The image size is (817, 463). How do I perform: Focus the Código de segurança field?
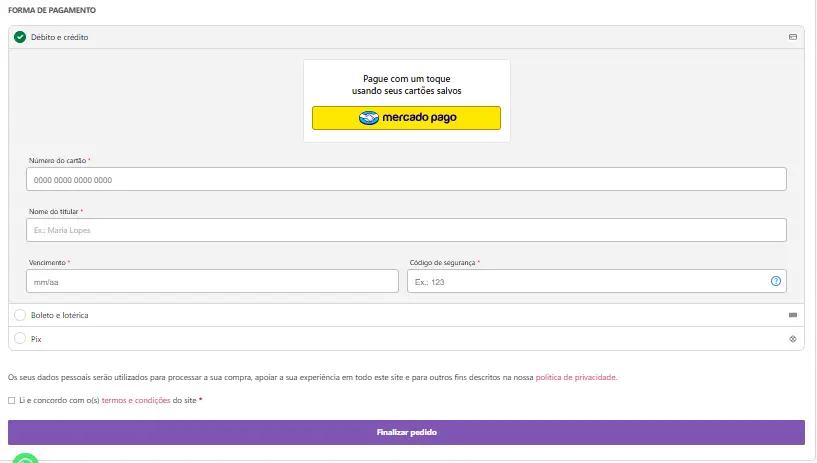point(588,282)
